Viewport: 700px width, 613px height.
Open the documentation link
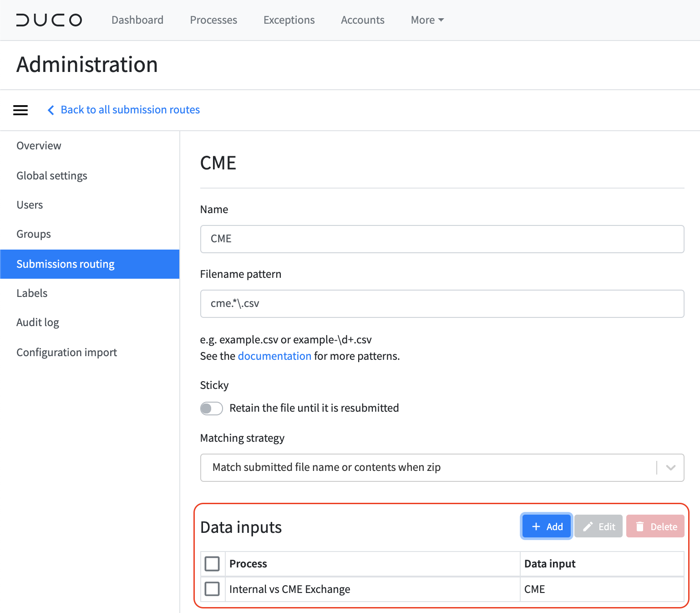[x=274, y=356]
